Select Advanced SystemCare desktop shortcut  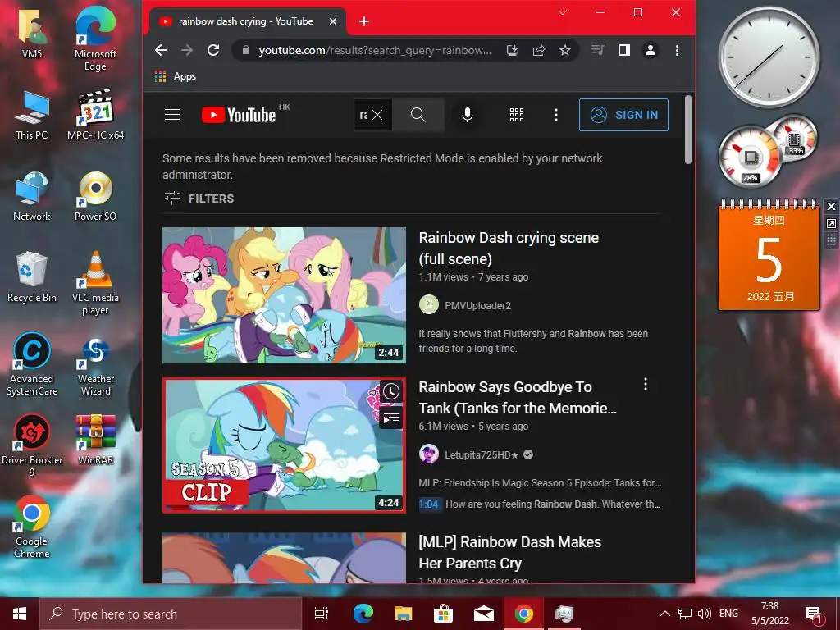(32, 365)
